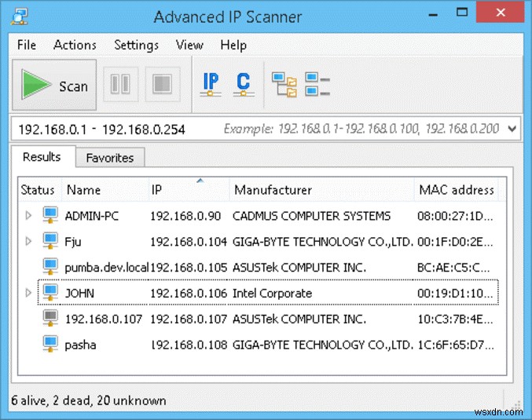Screen dimensions: 532x420
Task: Click the class C subnet icon
Action: pos(243,84)
